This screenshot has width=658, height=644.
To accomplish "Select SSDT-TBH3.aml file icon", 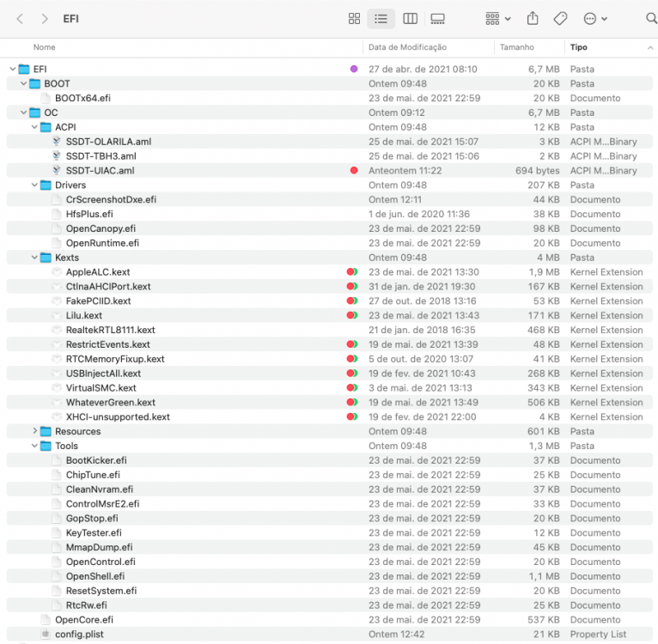I will tap(57, 156).
